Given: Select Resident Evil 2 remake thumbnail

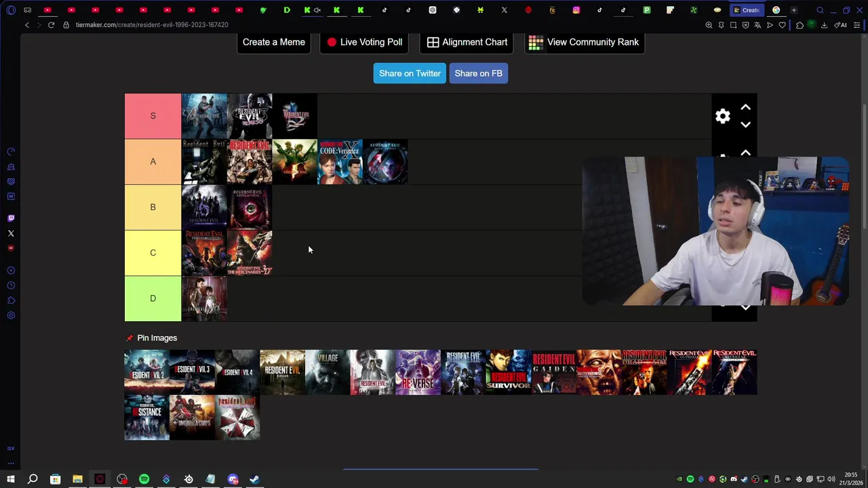Looking at the screenshot, I should 146,372.
